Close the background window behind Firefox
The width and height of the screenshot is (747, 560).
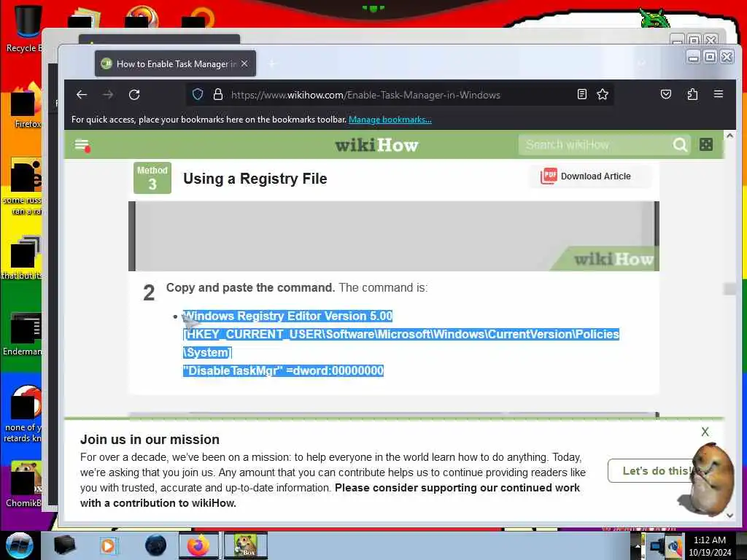pos(711,39)
